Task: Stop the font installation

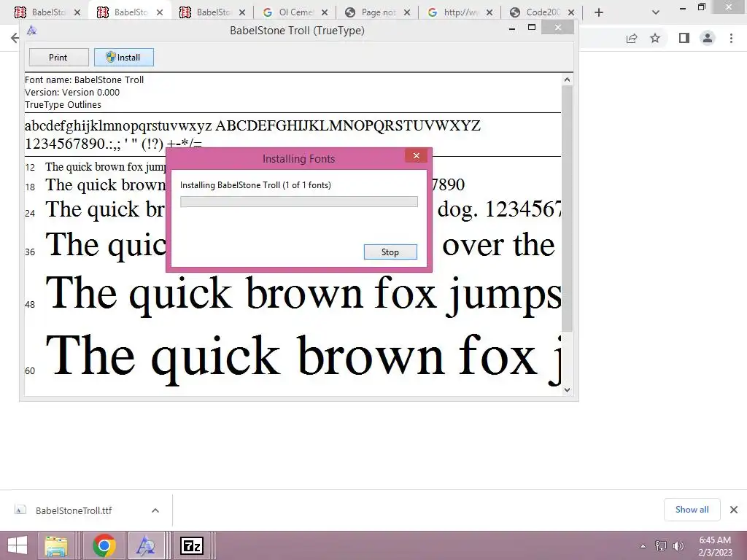Action: coord(390,252)
